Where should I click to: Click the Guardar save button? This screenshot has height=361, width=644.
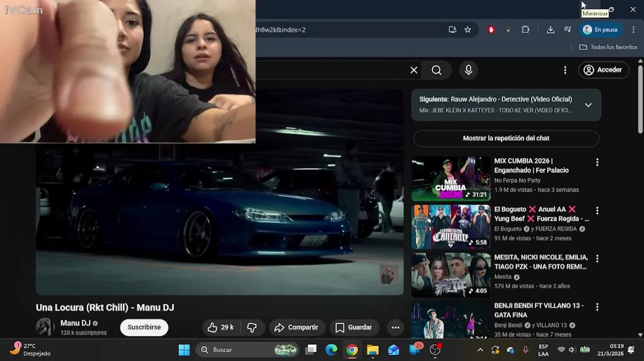[x=354, y=327]
